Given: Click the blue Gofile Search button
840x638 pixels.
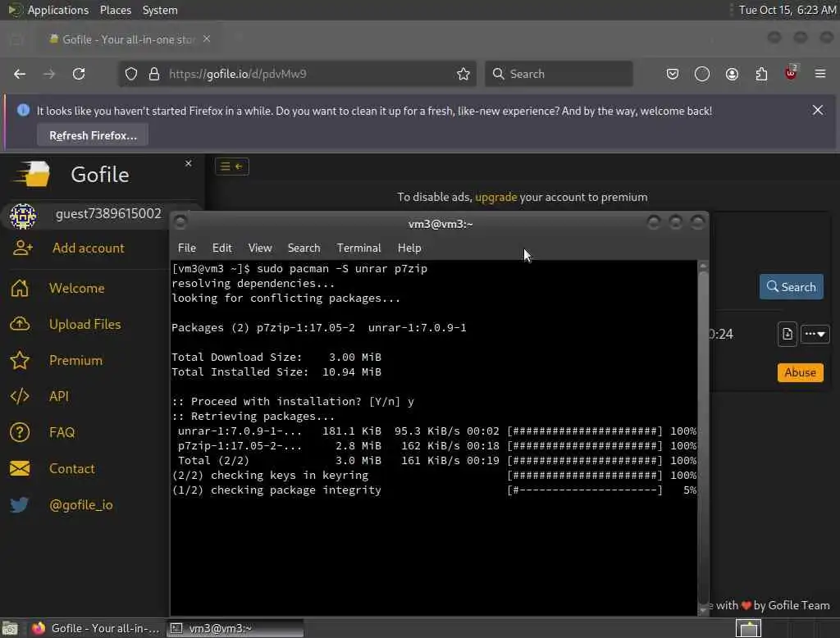Looking at the screenshot, I should [792, 287].
